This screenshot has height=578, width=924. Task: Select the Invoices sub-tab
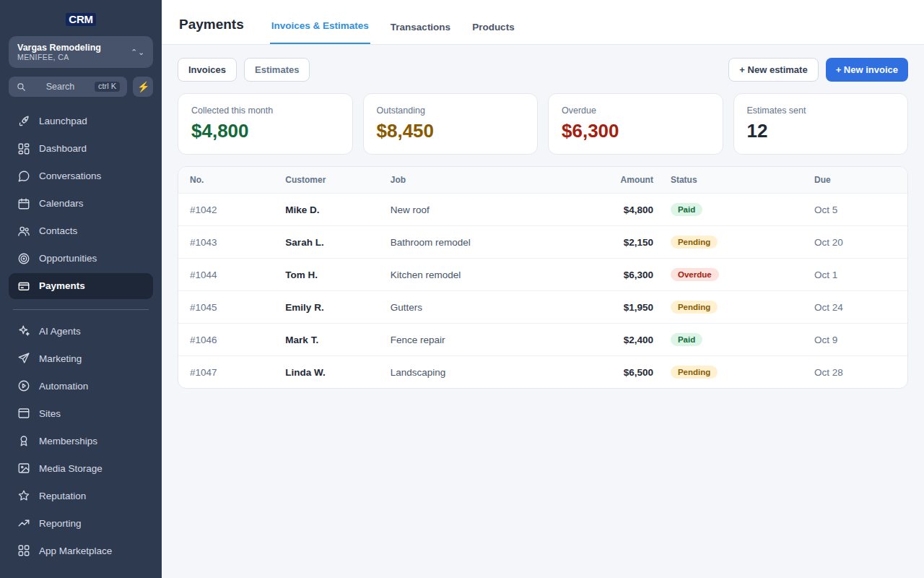tap(207, 70)
